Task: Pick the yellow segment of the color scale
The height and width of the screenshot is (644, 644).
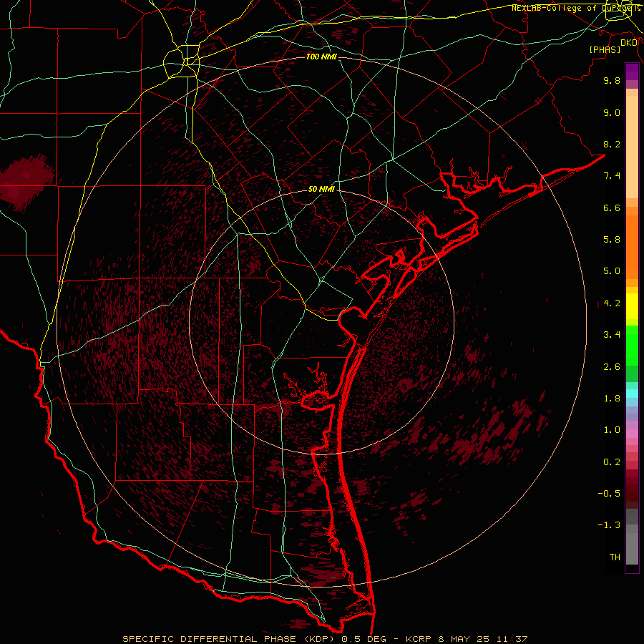Action: (x=632, y=306)
